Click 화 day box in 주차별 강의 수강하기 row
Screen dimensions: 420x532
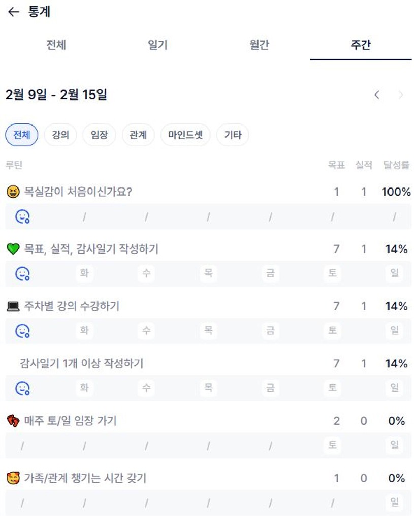(84, 331)
